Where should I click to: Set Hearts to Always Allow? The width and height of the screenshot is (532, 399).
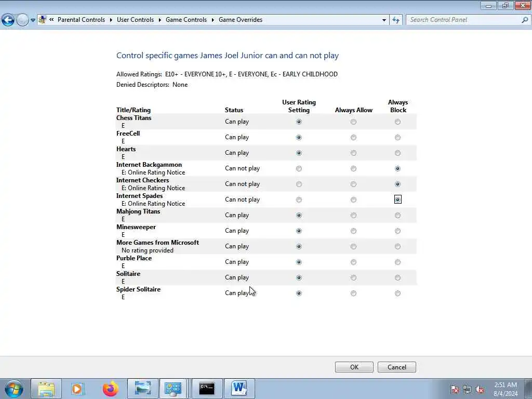point(353,153)
